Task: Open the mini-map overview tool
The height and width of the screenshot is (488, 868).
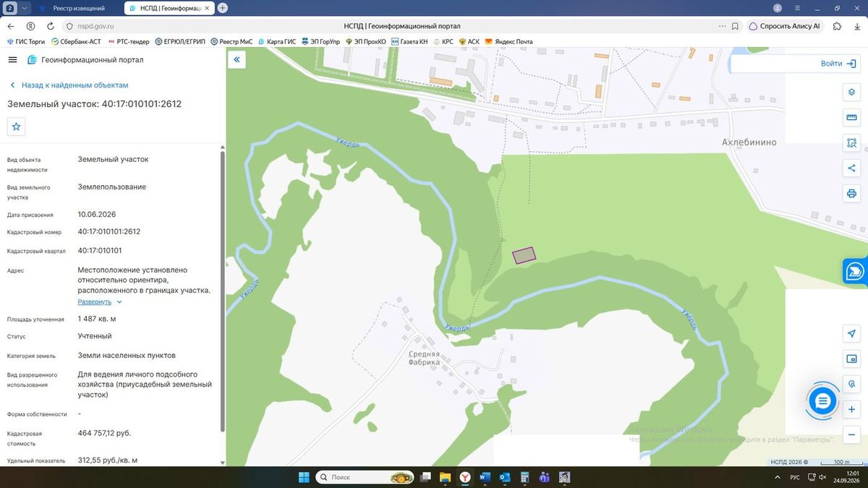Action: click(x=851, y=359)
